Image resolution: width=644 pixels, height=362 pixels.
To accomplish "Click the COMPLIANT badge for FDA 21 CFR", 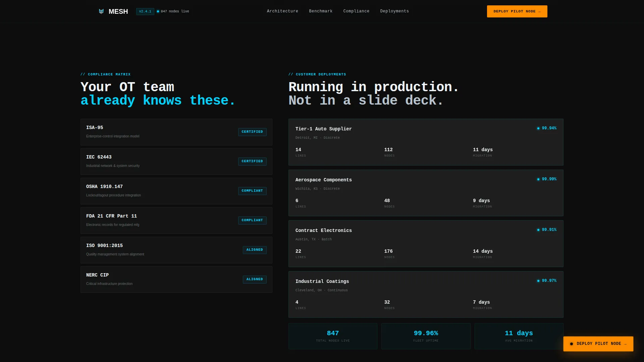I will click(x=252, y=220).
